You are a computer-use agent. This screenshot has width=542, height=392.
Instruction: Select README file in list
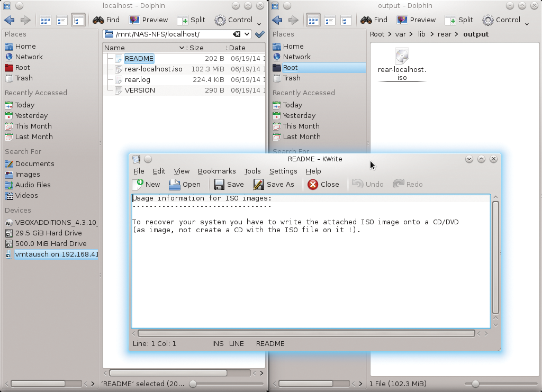tap(139, 59)
